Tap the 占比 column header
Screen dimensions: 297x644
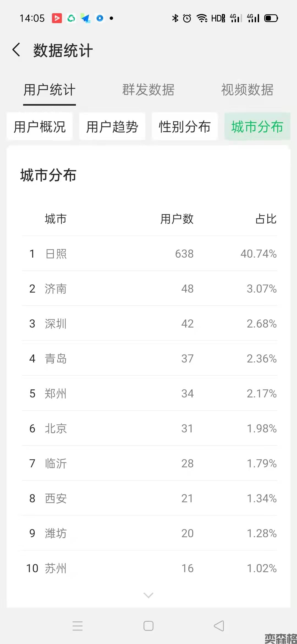click(266, 219)
